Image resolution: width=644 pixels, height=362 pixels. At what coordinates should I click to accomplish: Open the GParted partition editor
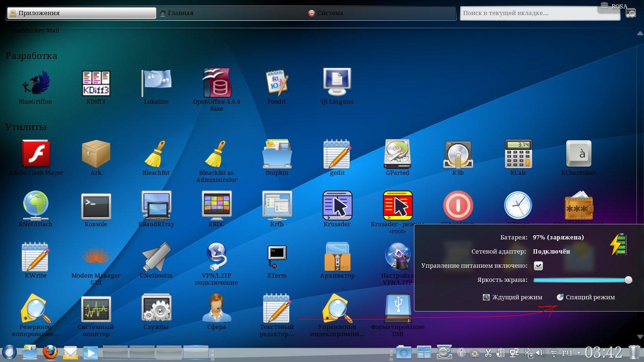397,155
